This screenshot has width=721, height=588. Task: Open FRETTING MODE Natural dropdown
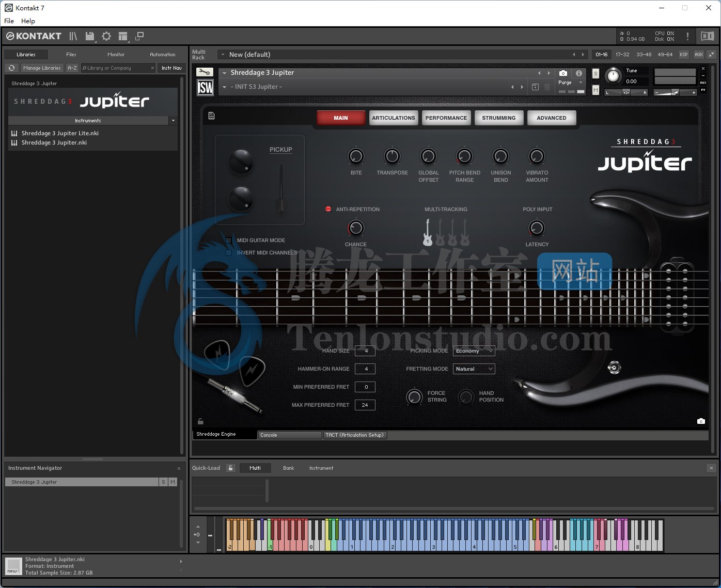[x=474, y=369]
